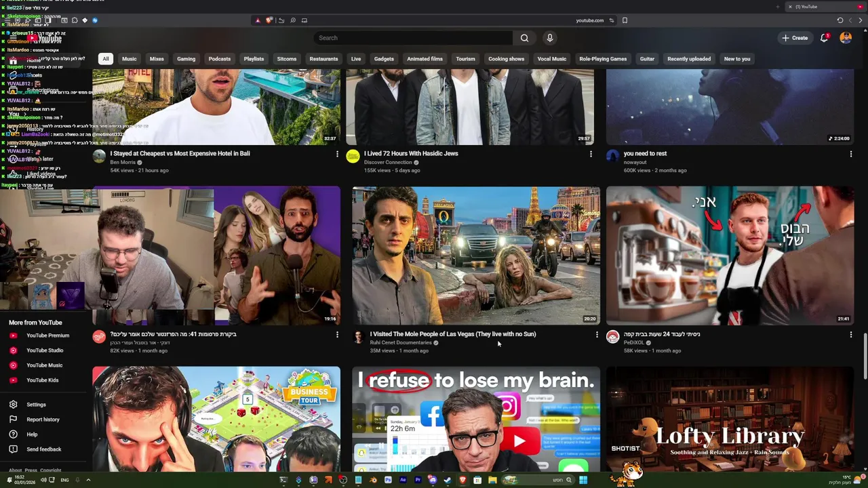Image resolution: width=868 pixels, height=488 pixels.
Task: Open Ruhi Cenet Documentaries channel link
Action: (401, 343)
